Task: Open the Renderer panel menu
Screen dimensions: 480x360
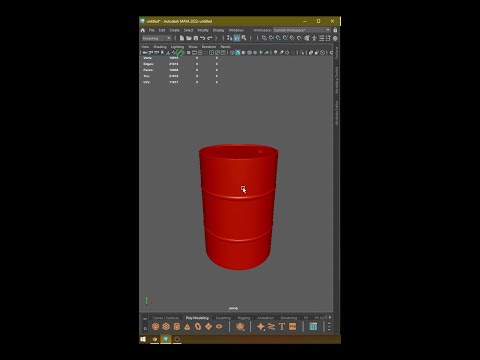Action: pyautogui.click(x=209, y=47)
